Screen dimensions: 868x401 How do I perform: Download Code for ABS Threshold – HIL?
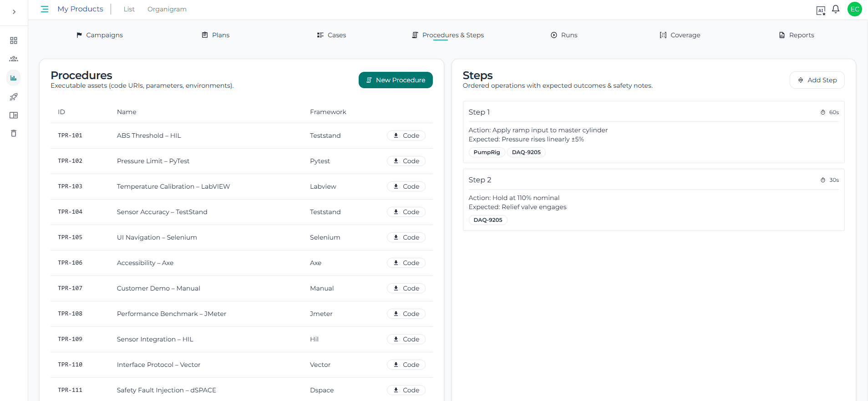(406, 135)
